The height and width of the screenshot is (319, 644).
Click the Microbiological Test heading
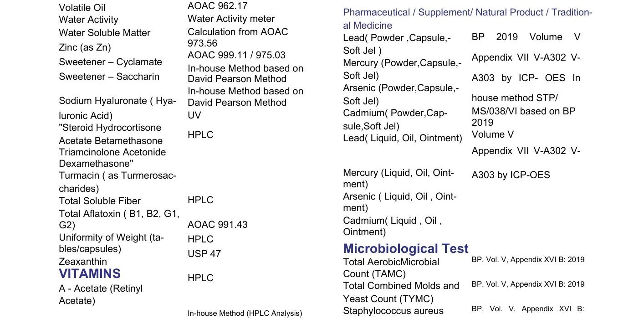point(405,248)
